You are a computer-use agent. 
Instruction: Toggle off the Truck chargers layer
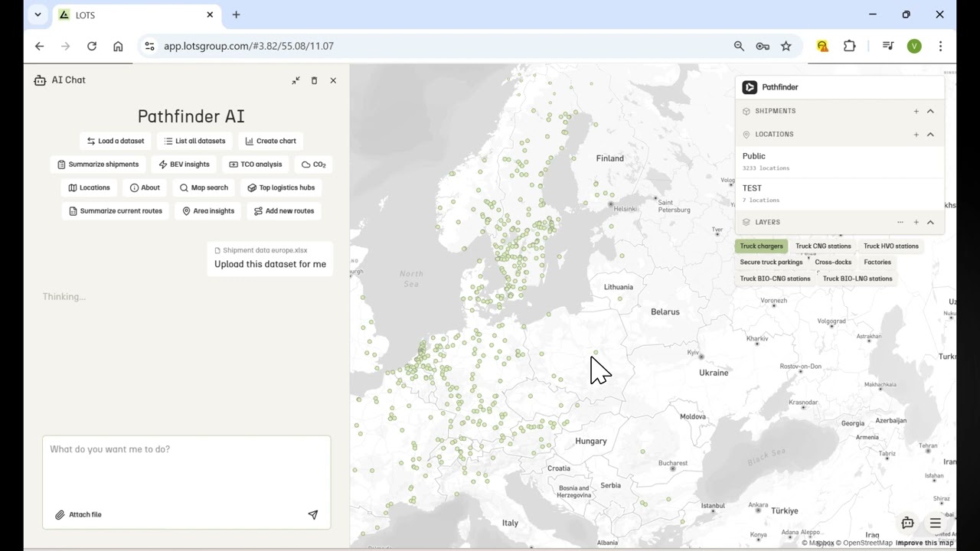point(761,246)
